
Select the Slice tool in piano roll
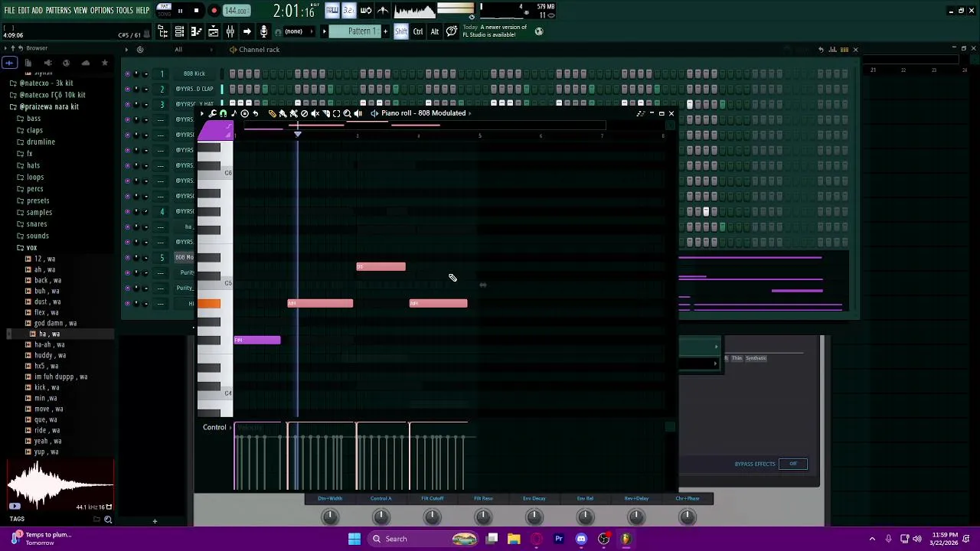(x=325, y=113)
